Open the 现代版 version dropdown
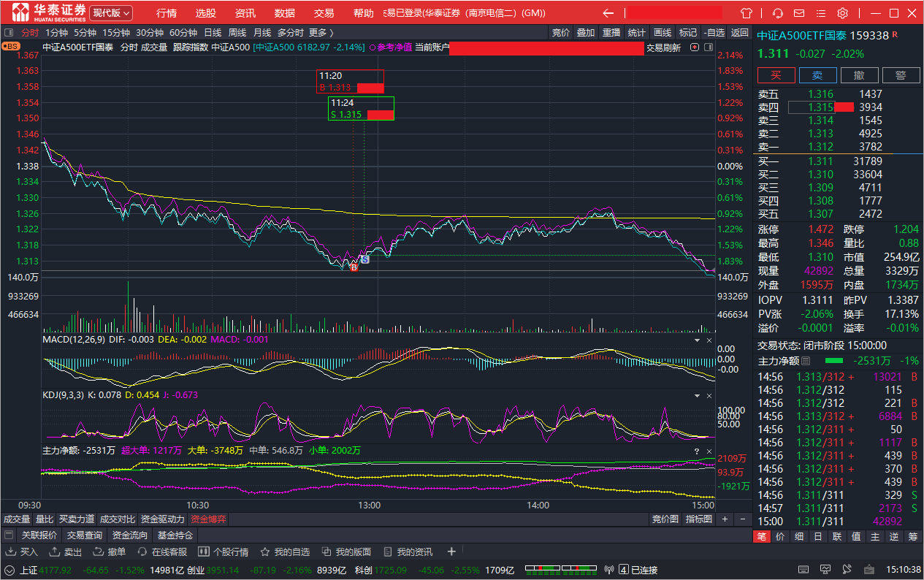Screen dimensions: 924x580 coord(111,13)
